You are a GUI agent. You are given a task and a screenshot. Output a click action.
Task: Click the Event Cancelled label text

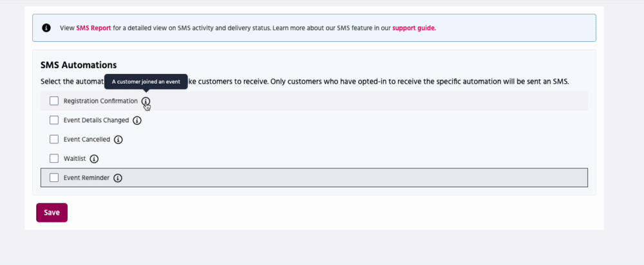[x=87, y=140]
